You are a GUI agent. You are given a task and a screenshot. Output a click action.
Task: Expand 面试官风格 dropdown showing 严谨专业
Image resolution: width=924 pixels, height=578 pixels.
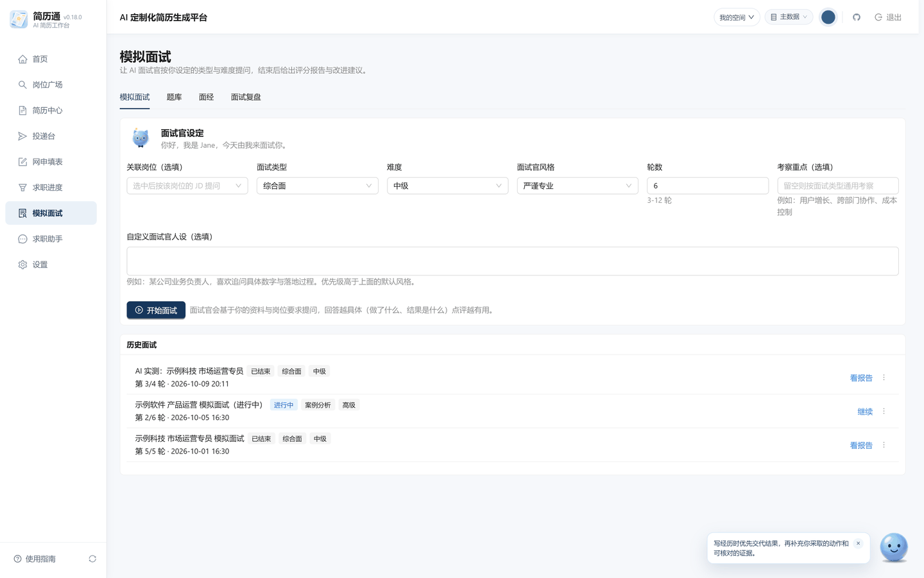coord(577,186)
